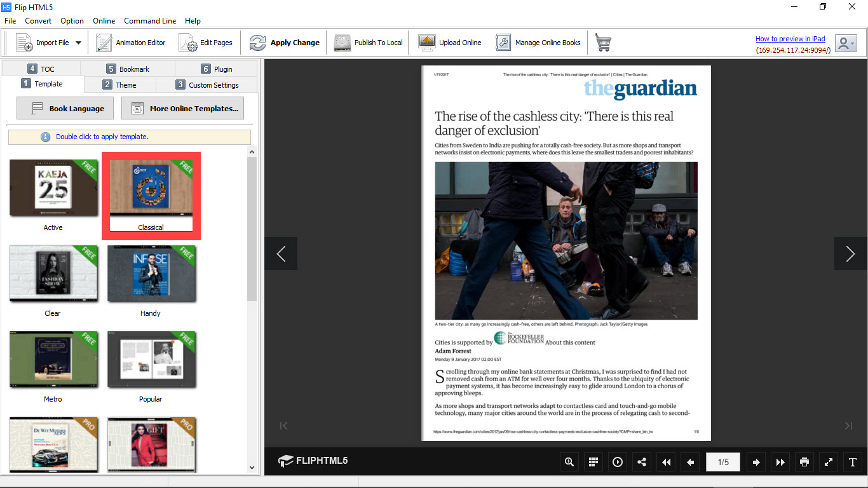Select the PRO Gift magazine template
The image size is (868, 488).
pos(151,444)
